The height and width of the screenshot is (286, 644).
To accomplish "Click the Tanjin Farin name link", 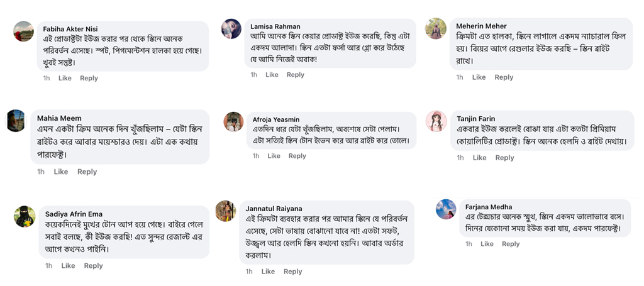I will 476,119.
